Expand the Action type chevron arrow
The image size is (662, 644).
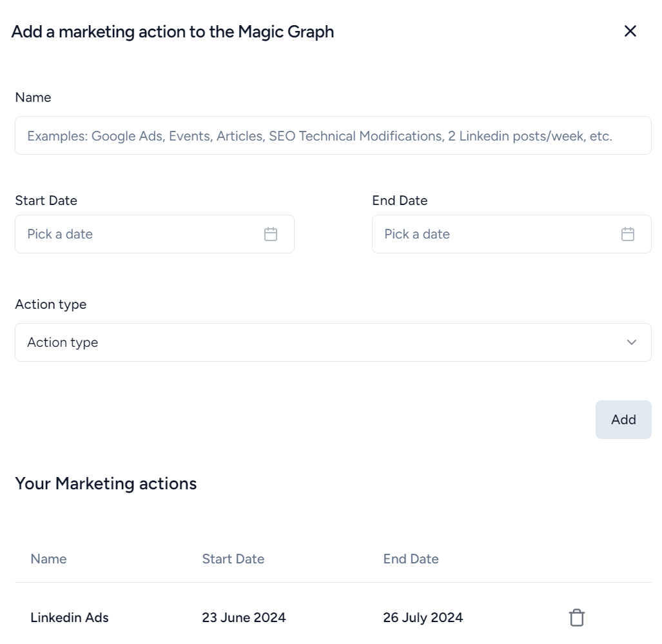(x=632, y=342)
